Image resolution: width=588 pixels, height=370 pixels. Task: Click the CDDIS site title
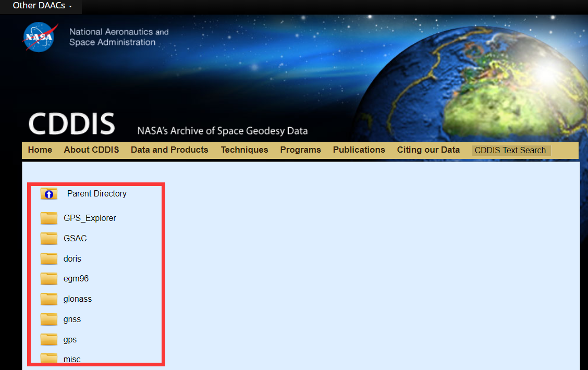pyautogui.click(x=71, y=124)
